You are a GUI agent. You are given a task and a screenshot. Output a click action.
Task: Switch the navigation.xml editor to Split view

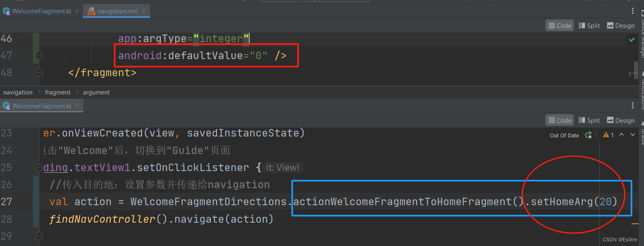[x=589, y=25]
